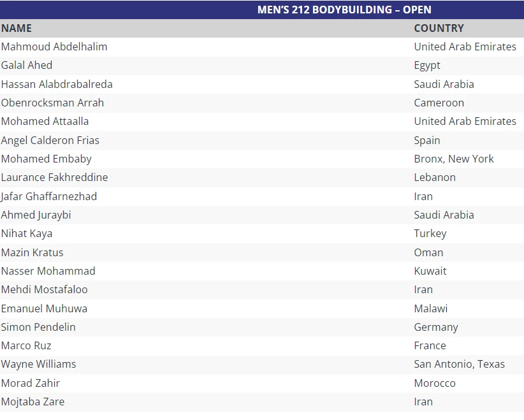Click the Nihat Kaya entry

[27, 233]
